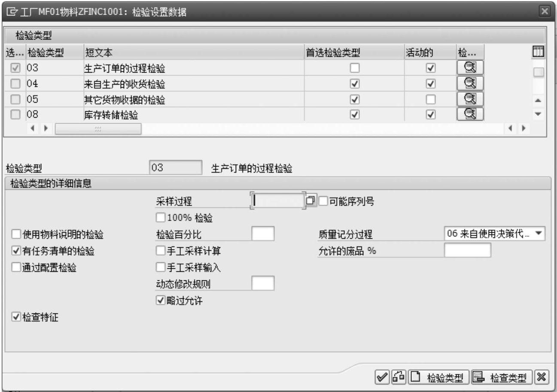The width and height of the screenshot is (557, 392).
Task: Enable 通过配置检验 checkbox
Action: (x=15, y=267)
